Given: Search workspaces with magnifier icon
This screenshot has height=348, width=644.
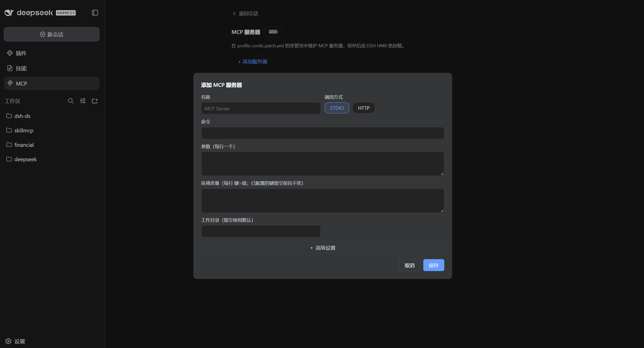Looking at the screenshot, I should tap(71, 101).
